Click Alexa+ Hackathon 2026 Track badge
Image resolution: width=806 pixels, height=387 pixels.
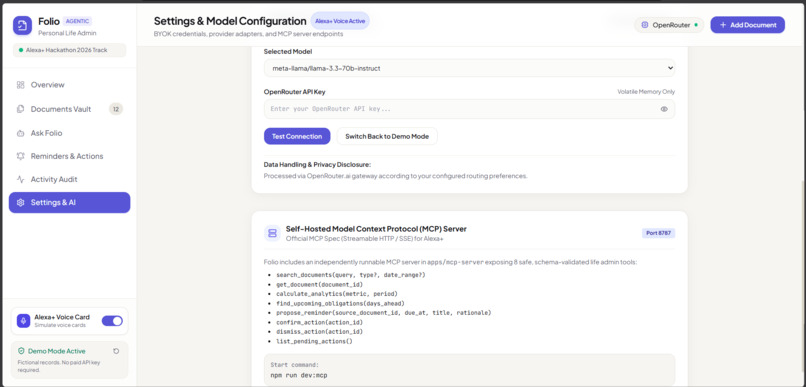tap(69, 50)
